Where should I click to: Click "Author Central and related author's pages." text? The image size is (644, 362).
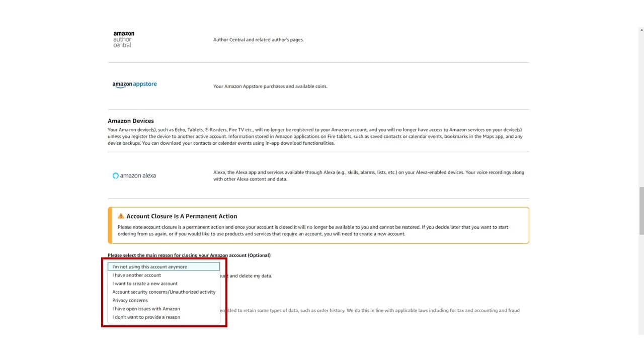[x=259, y=40]
